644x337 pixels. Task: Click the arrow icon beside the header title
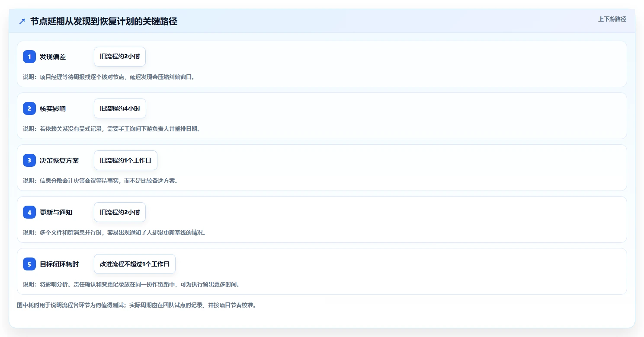tap(22, 22)
